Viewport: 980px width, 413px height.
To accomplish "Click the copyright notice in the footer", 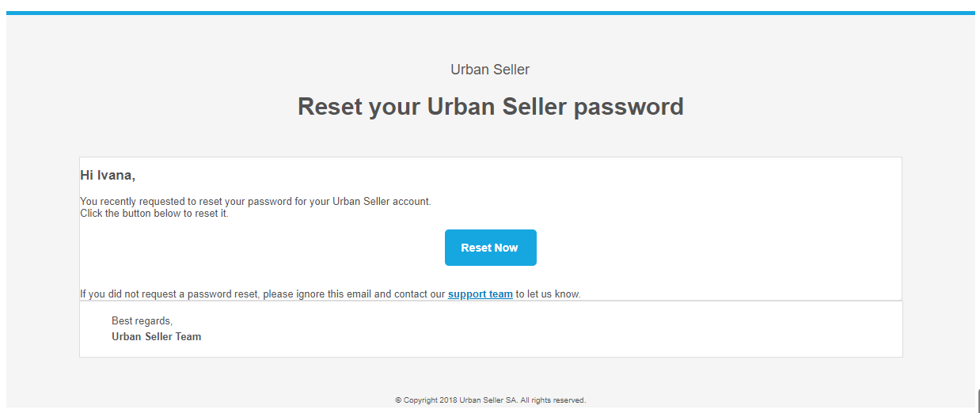I will (490, 400).
